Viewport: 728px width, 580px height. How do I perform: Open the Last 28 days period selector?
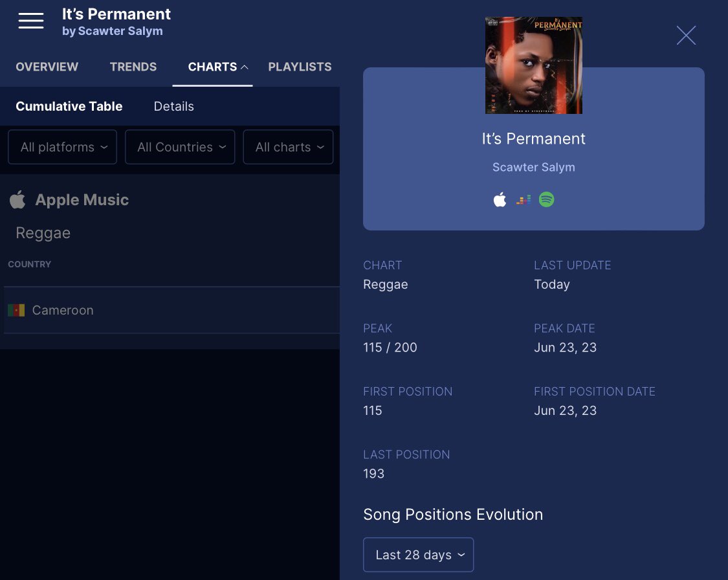point(418,554)
